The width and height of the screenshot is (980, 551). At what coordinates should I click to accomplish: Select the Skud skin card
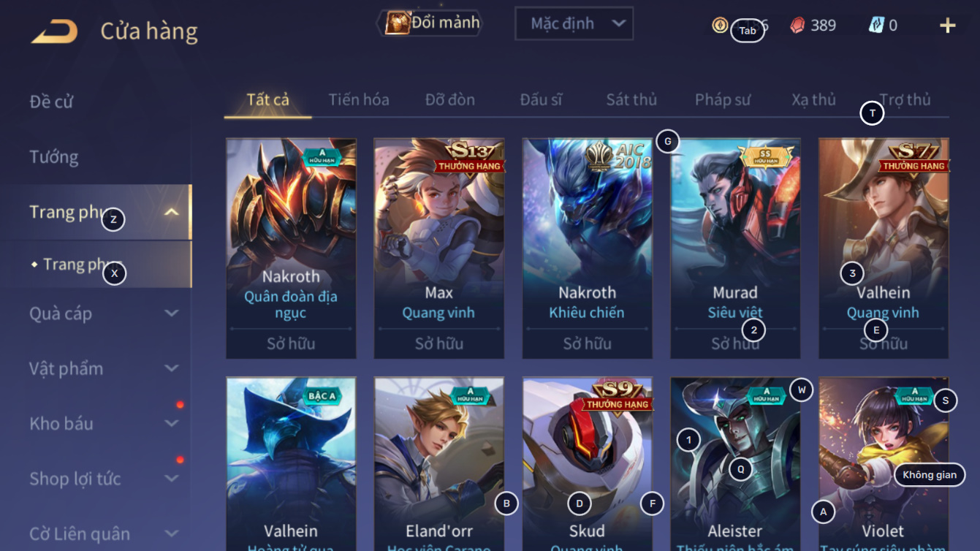click(x=588, y=464)
